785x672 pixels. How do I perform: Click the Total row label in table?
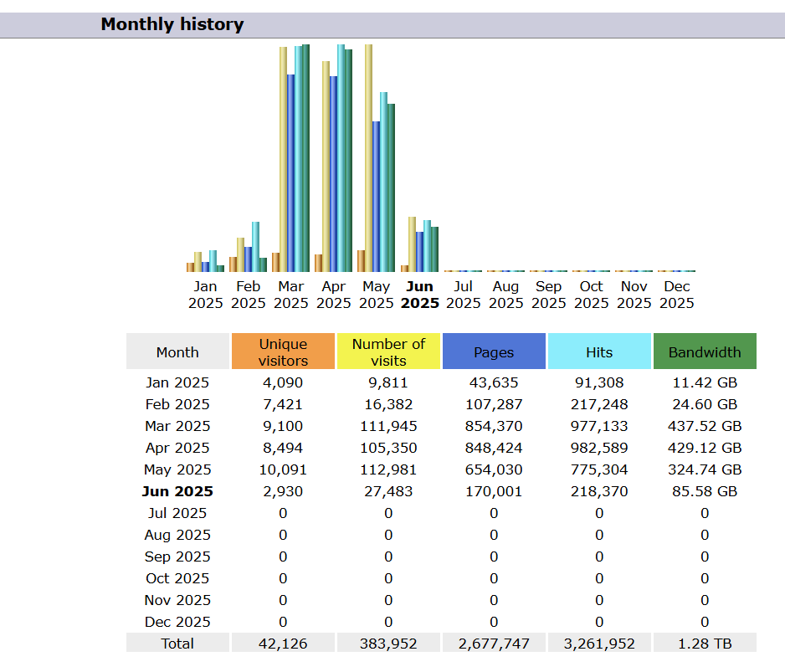click(x=177, y=644)
